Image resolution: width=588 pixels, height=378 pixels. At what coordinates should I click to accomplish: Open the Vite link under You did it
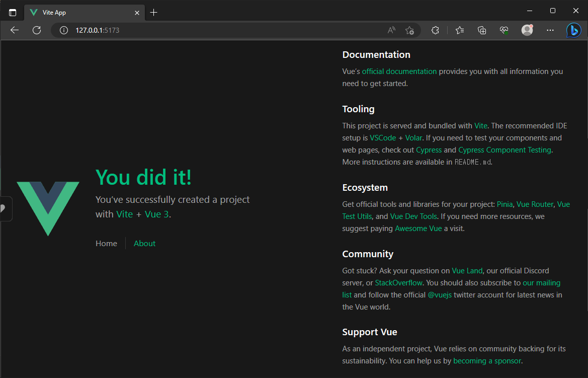click(x=125, y=214)
